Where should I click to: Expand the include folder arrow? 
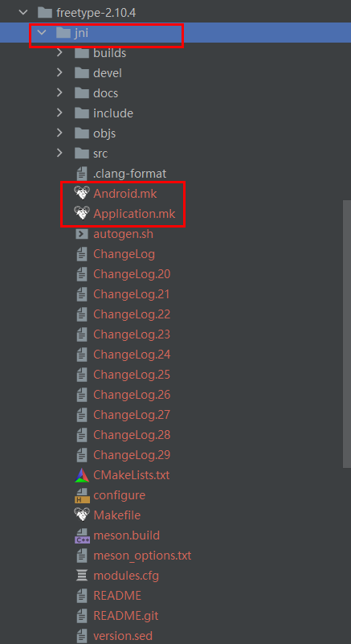(x=59, y=113)
